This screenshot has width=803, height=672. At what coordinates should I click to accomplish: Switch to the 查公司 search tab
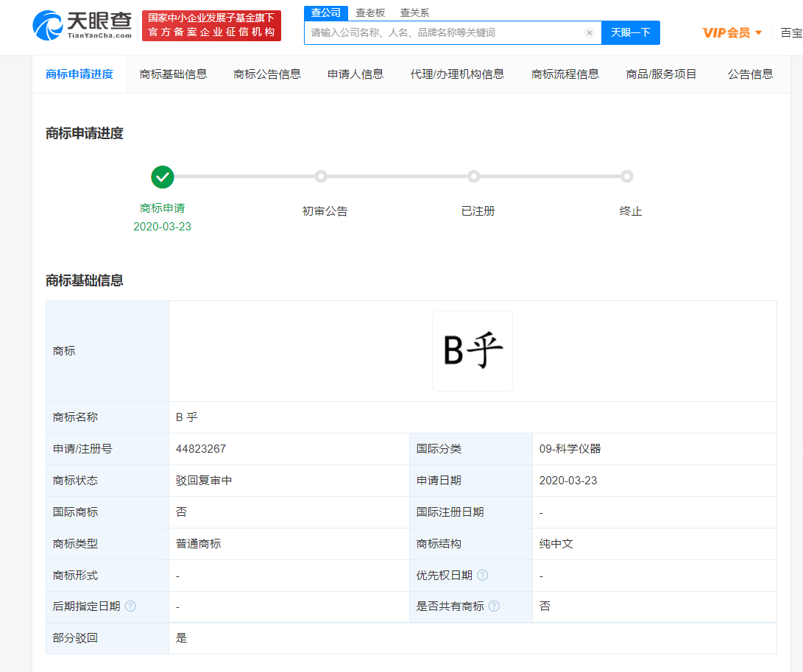[x=326, y=13]
